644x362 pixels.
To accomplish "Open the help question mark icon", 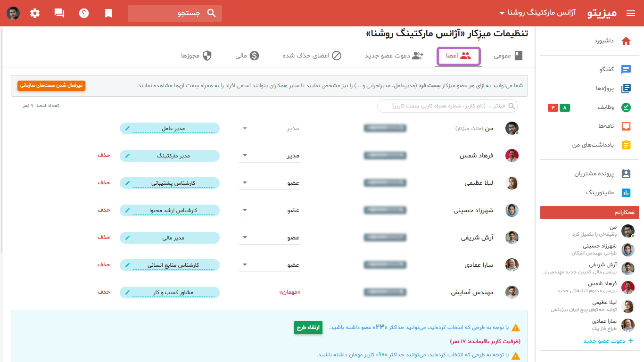I will [84, 13].
